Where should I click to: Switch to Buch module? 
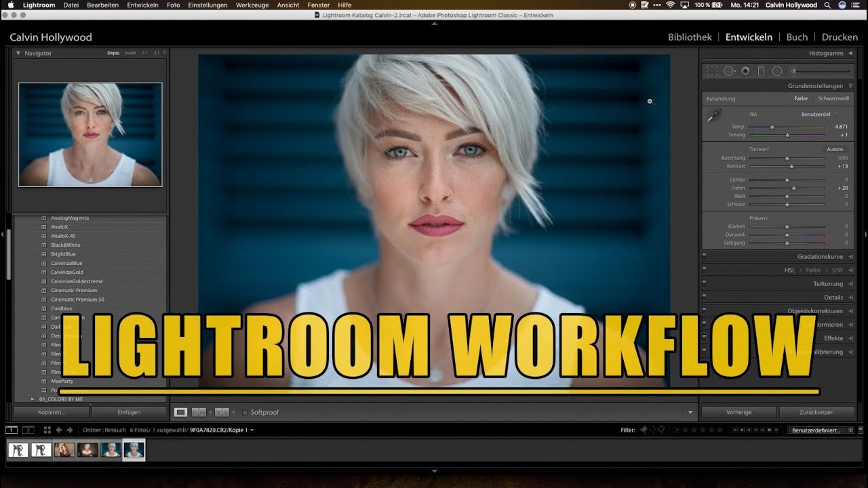click(797, 37)
